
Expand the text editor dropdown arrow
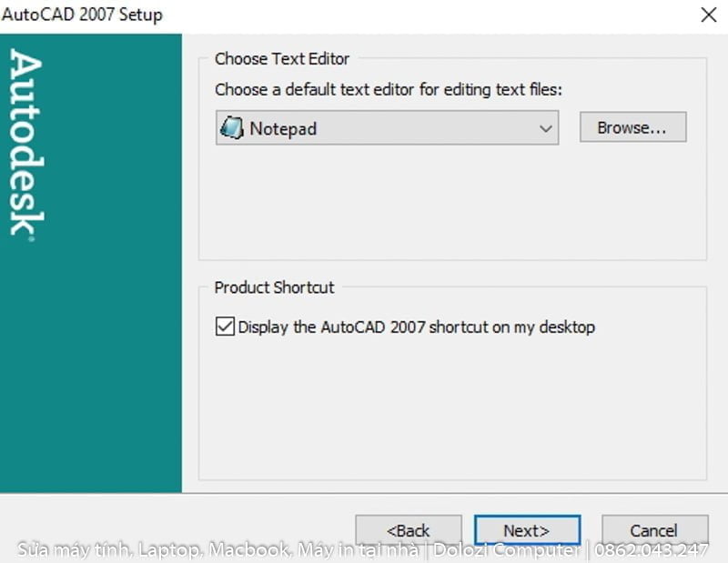[x=546, y=128]
